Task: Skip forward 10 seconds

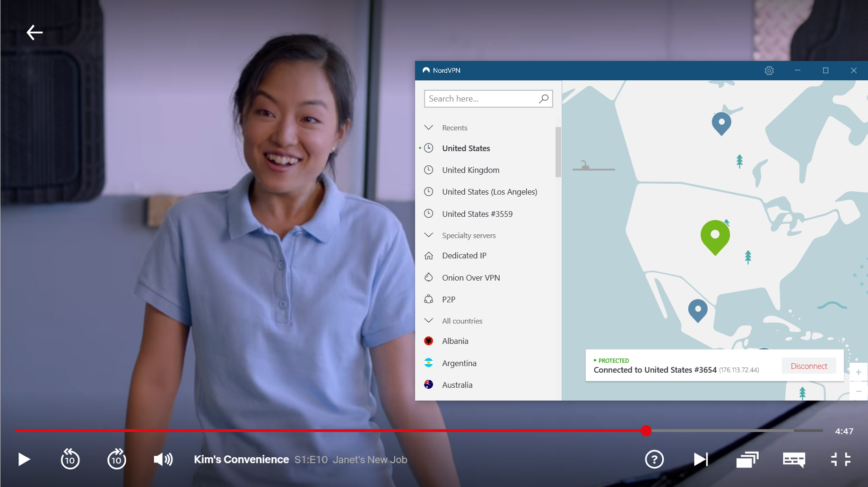Action: 116,459
